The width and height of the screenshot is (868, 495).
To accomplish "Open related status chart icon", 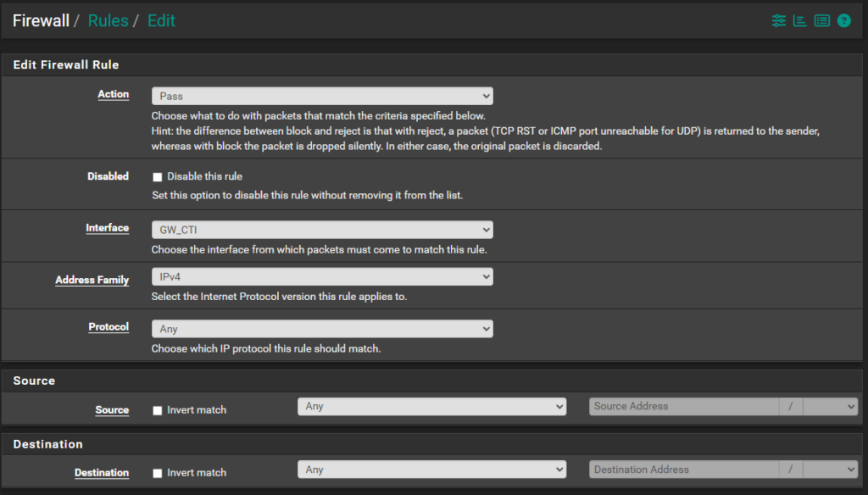I will 799,20.
